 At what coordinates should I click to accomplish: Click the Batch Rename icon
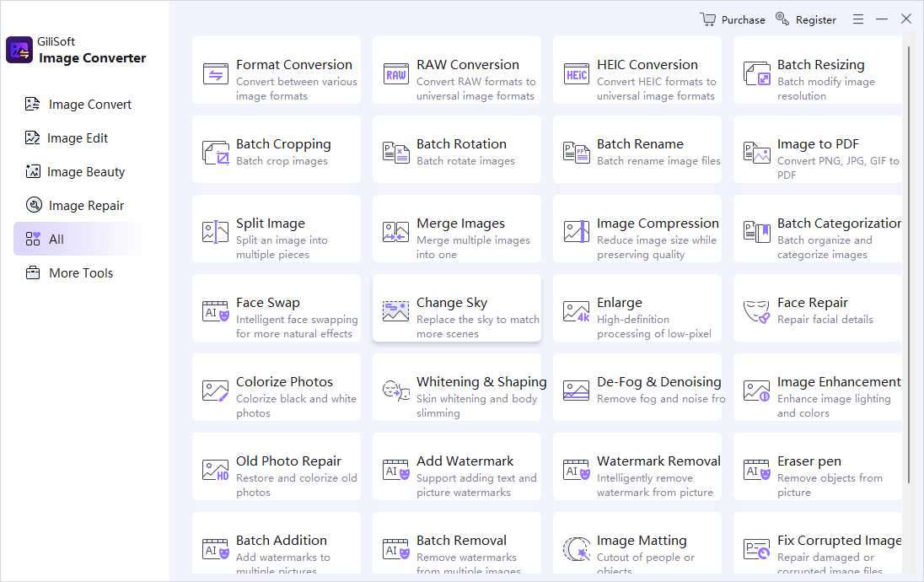click(x=577, y=153)
